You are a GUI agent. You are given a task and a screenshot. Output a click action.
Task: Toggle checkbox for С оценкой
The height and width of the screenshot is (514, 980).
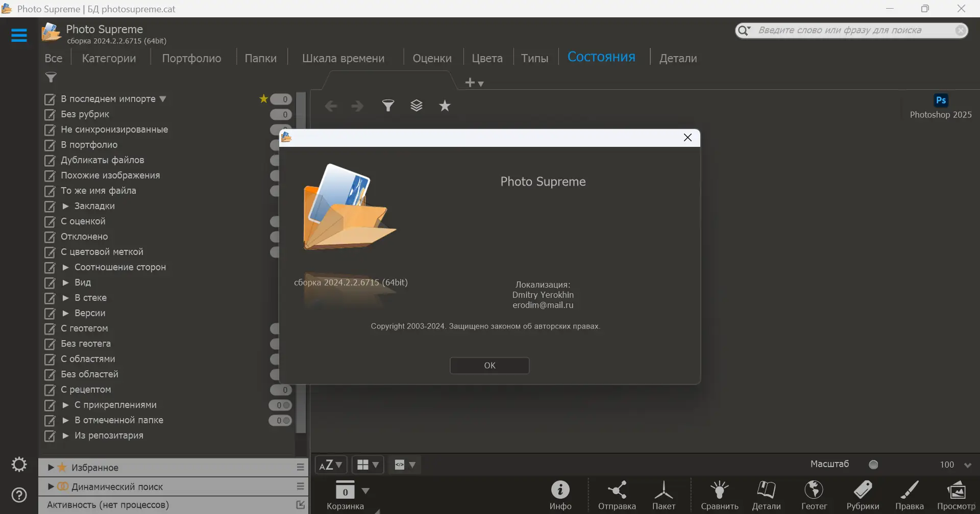coord(50,221)
